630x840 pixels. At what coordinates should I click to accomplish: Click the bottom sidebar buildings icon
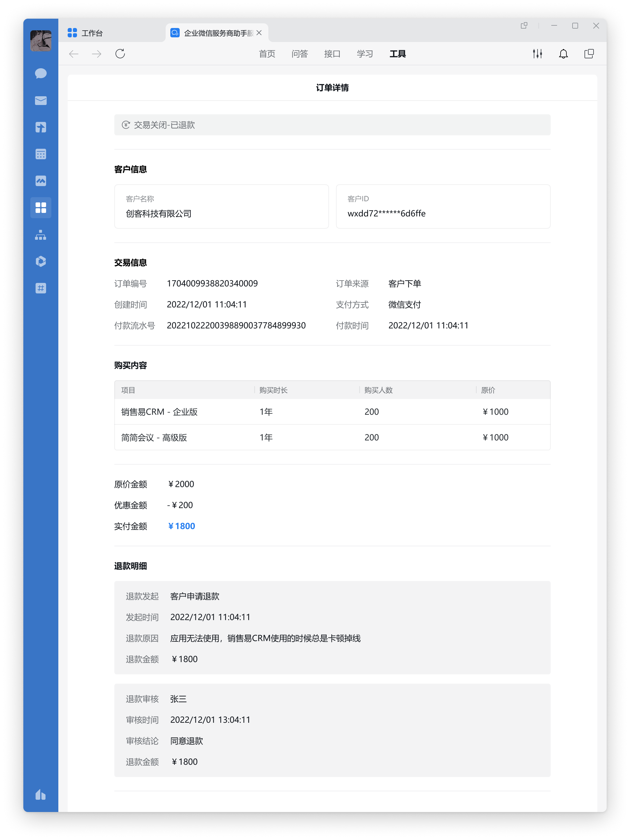click(41, 794)
